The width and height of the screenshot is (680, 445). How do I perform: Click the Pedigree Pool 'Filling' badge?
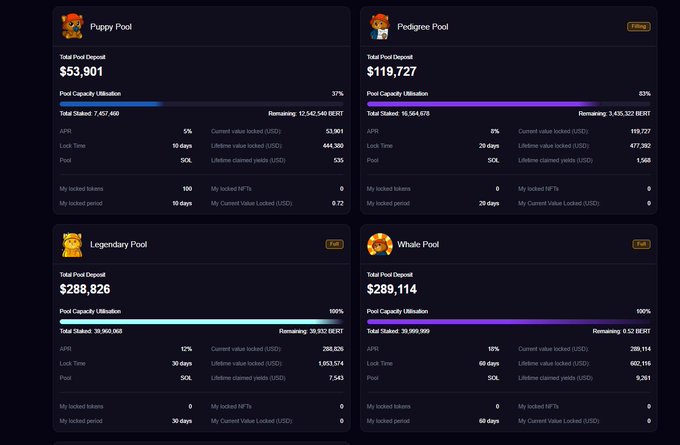click(x=638, y=26)
